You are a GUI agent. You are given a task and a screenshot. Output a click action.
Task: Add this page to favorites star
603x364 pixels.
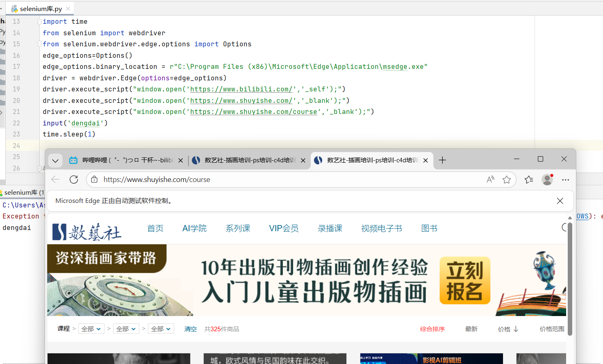point(507,180)
